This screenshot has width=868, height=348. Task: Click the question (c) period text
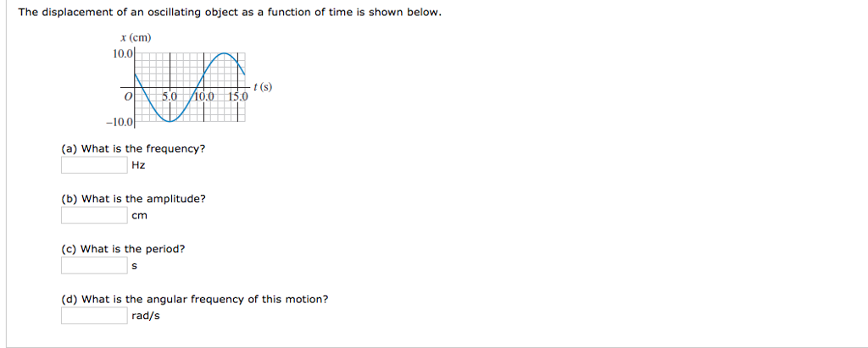(123, 249)
